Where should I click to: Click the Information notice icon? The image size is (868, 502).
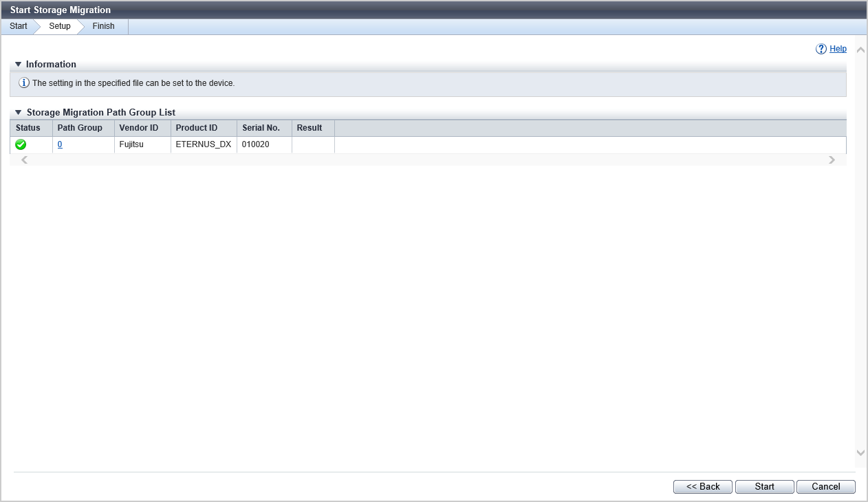pyautogui.click(x=24, y=83)
